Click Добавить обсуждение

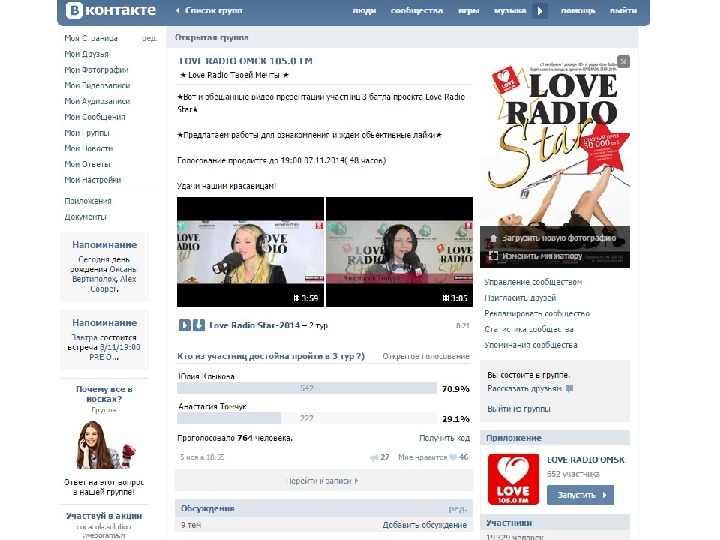425,525
